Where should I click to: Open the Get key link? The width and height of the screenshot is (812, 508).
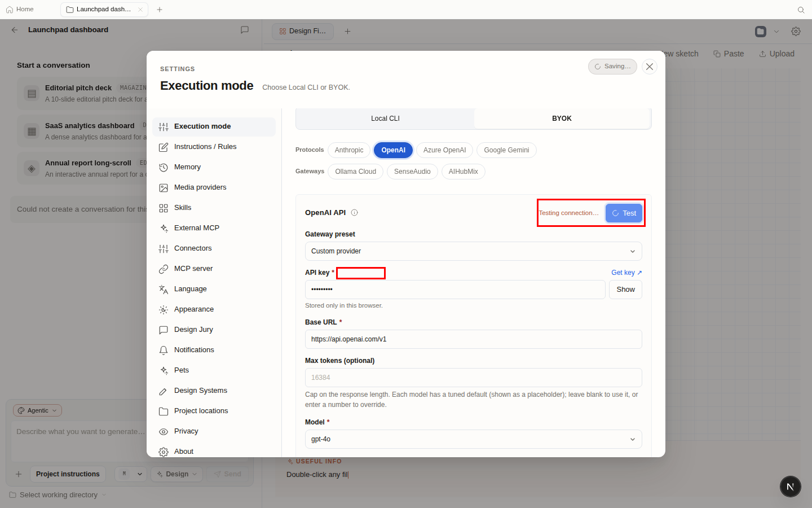click(x=626, y=273)
